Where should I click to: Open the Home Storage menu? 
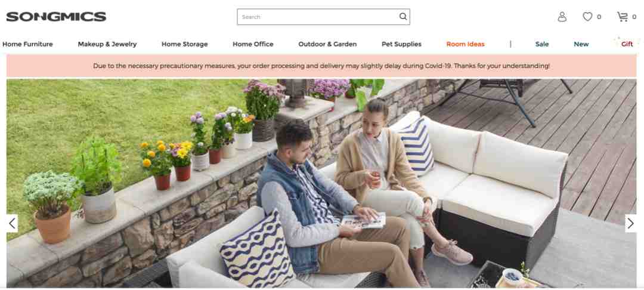pos(184,44)
